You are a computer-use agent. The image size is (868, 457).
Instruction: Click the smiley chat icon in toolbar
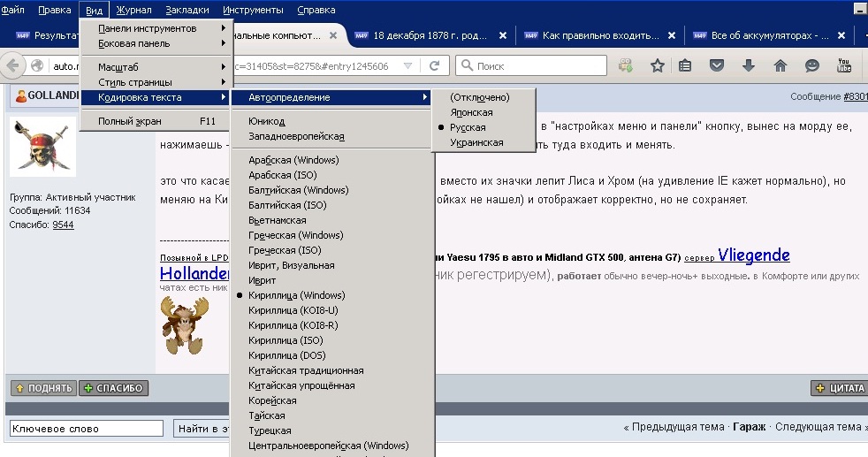click(811, 65)
